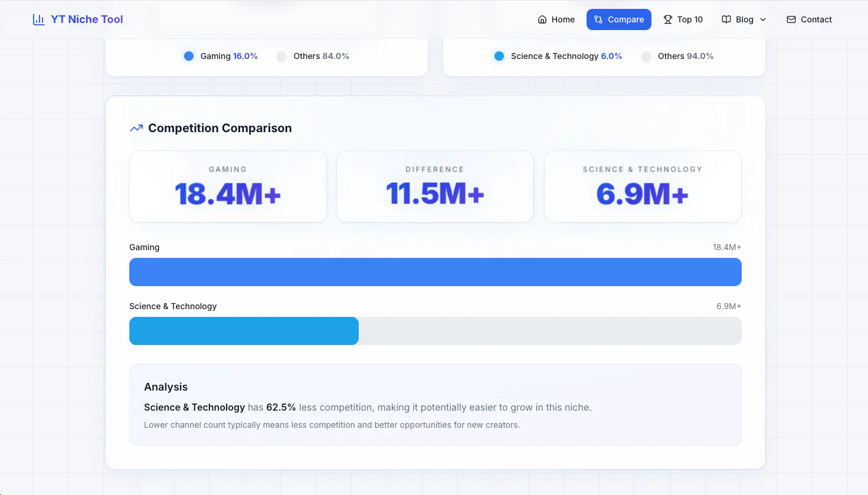
Task: Click the 6.9M+ value above Science bar
Action: point(729,306)
